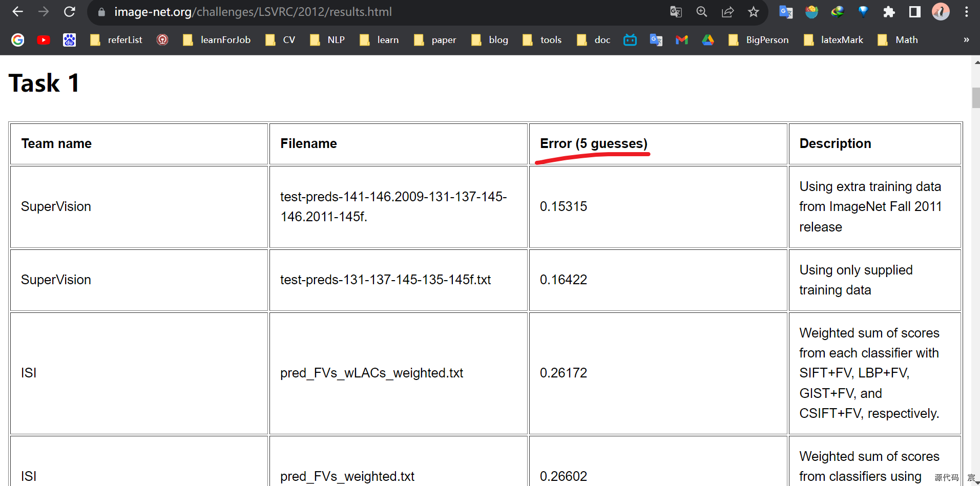Reload the current page
Screen dimensions: 980x486
coord(70,12)
